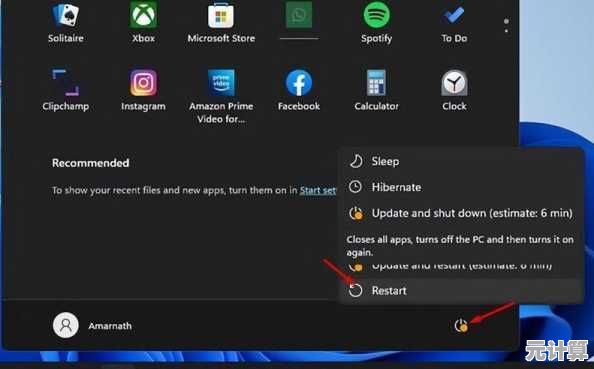Choose Update and shut down option
594x369 pixels.
click(461, 213)
